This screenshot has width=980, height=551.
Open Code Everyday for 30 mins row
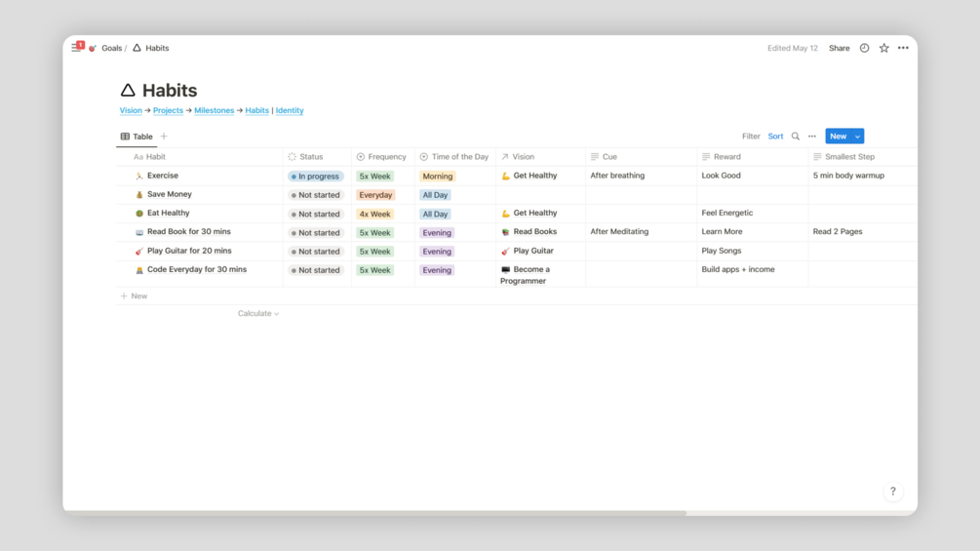click(197, 269)
